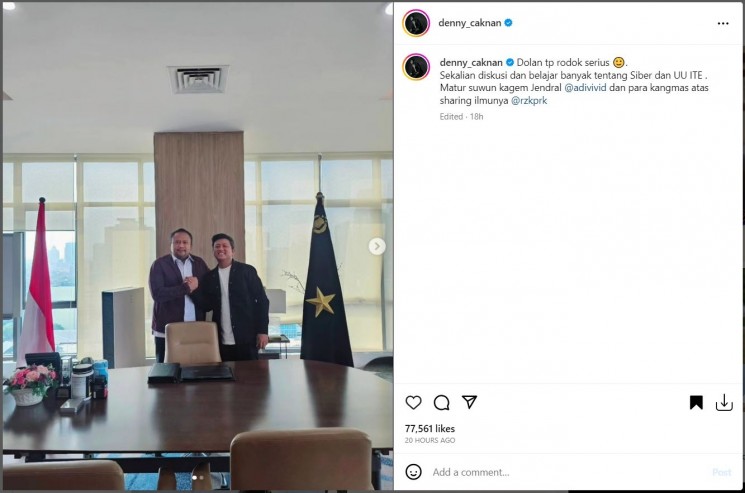The height and width of the screenshot is (493, 745).
Task: Download the post with the download arrow icon
Action: pos(724,402)
